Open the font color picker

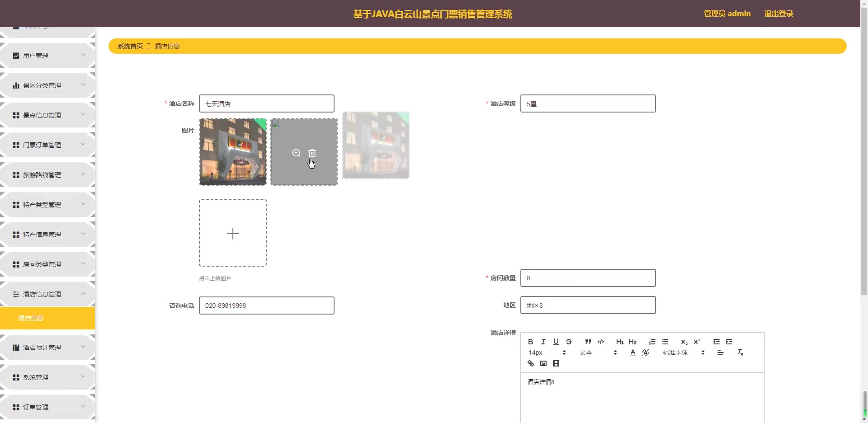632,352
